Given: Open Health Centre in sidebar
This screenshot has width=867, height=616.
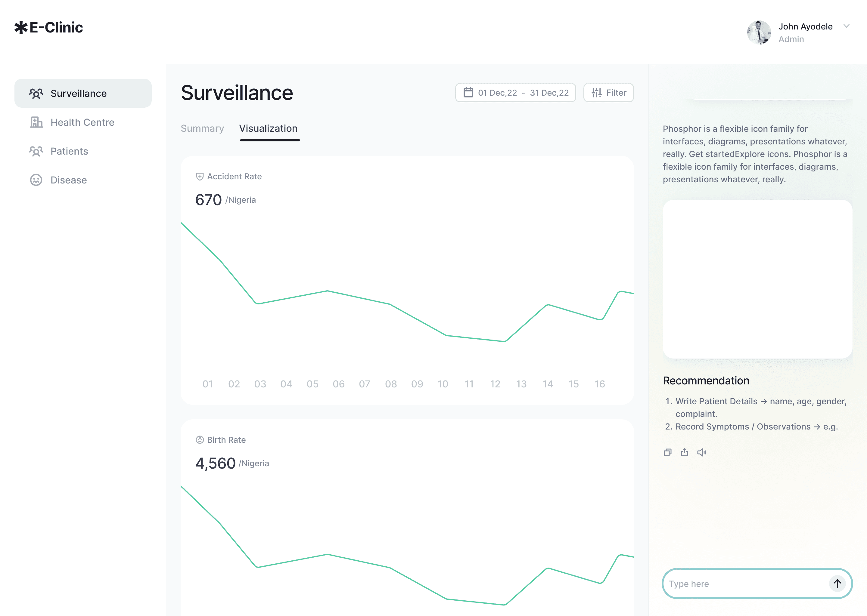Looking at the screenshot, I should click(x=82, y=122).
